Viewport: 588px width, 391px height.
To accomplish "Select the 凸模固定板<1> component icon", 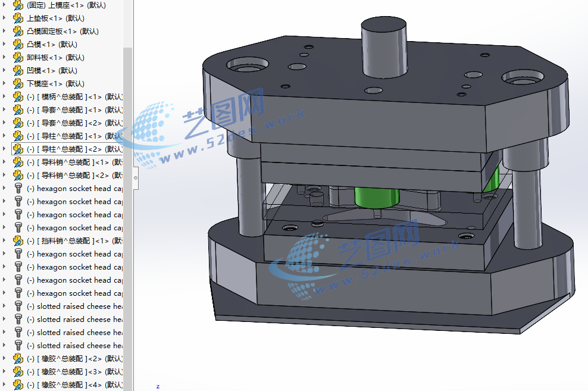I will point(18,32).
